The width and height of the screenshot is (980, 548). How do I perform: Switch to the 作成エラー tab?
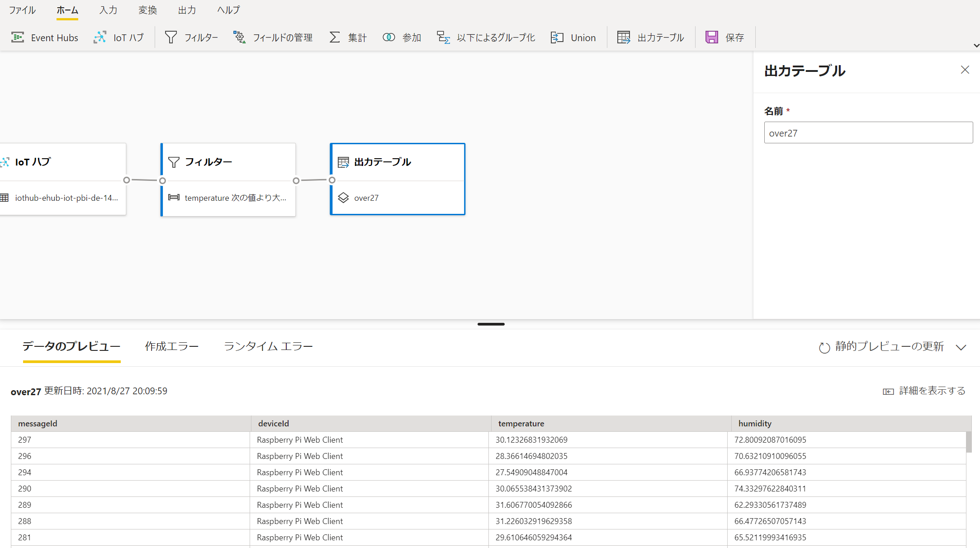(x=172, y=346)
